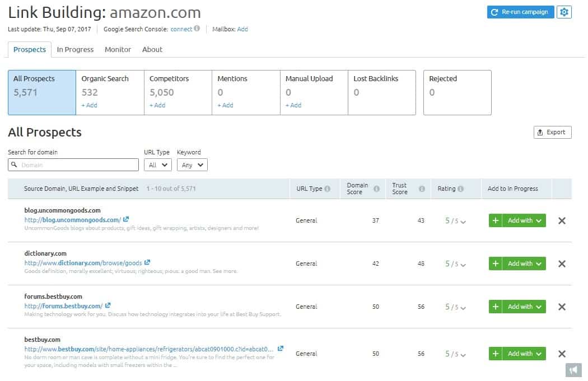Image resolution: width=588 pixels, height=381 pixels.
Task: Click the Search for domain input field
Action: (x=73, y=164)
